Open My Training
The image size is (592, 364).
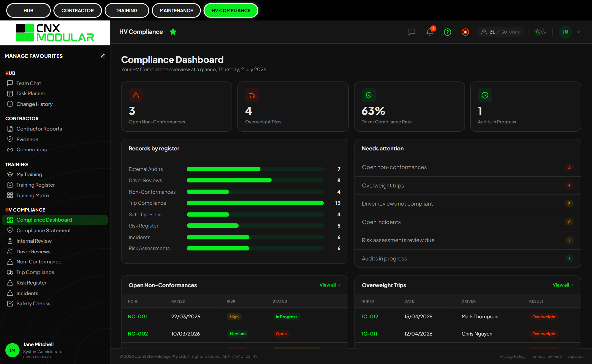[55, 174]
